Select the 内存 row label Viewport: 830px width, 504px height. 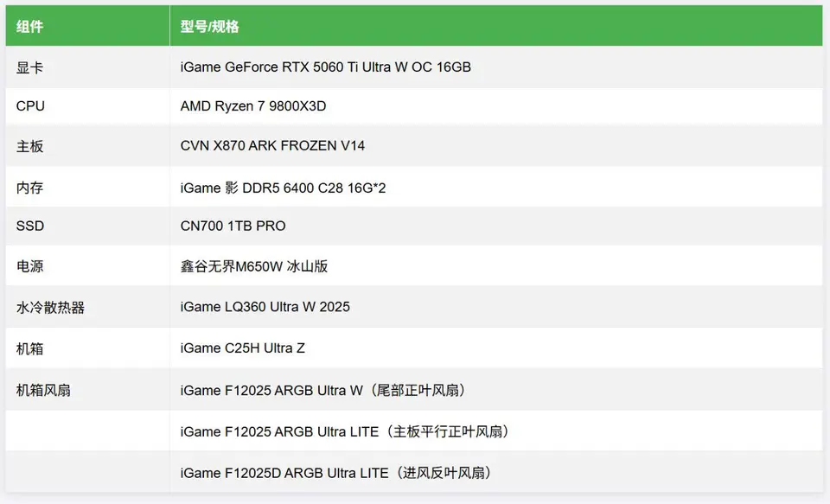pos(29,188)
